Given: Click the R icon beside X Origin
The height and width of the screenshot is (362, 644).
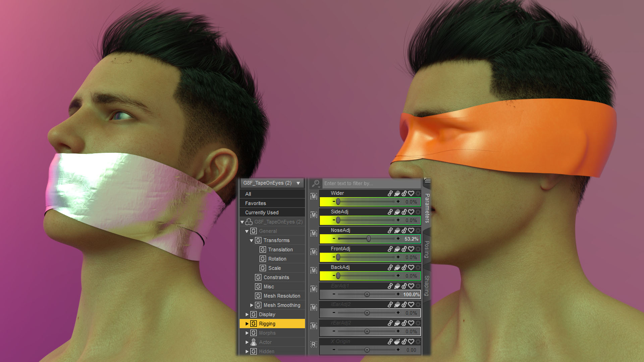Looking at the screenshot, I should [x=314, y=344].
